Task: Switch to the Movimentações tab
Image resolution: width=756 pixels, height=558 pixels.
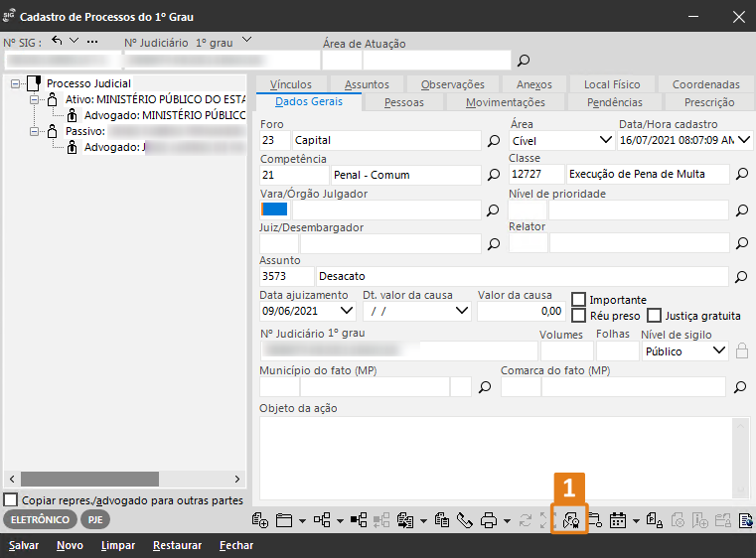Action: click(505, 102)
